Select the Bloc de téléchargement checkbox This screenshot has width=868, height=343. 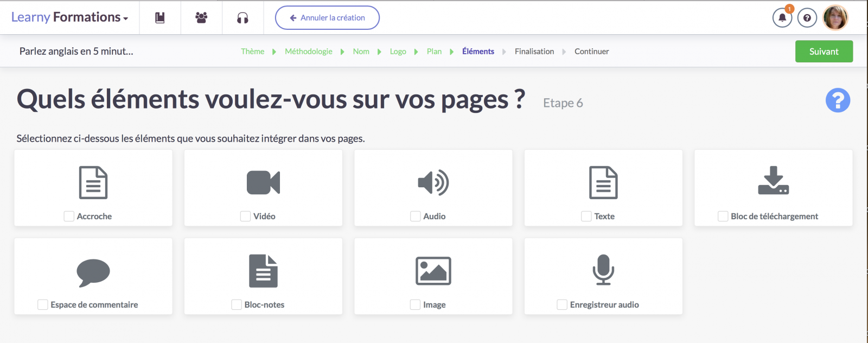pyautogui.click(x=723, y=216)
